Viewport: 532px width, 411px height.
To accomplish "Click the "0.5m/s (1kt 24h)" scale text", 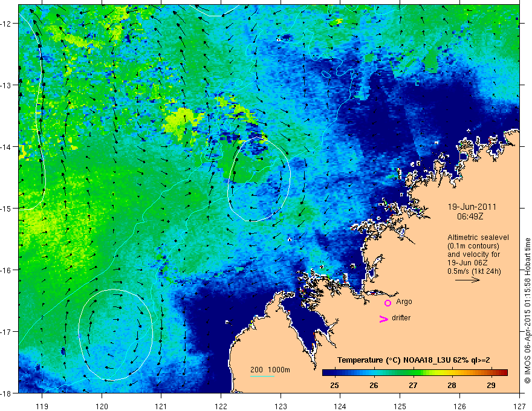I will click(474, 271).
